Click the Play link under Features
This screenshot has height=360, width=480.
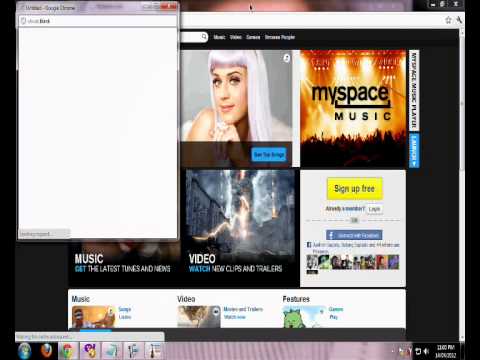point(333,317)
